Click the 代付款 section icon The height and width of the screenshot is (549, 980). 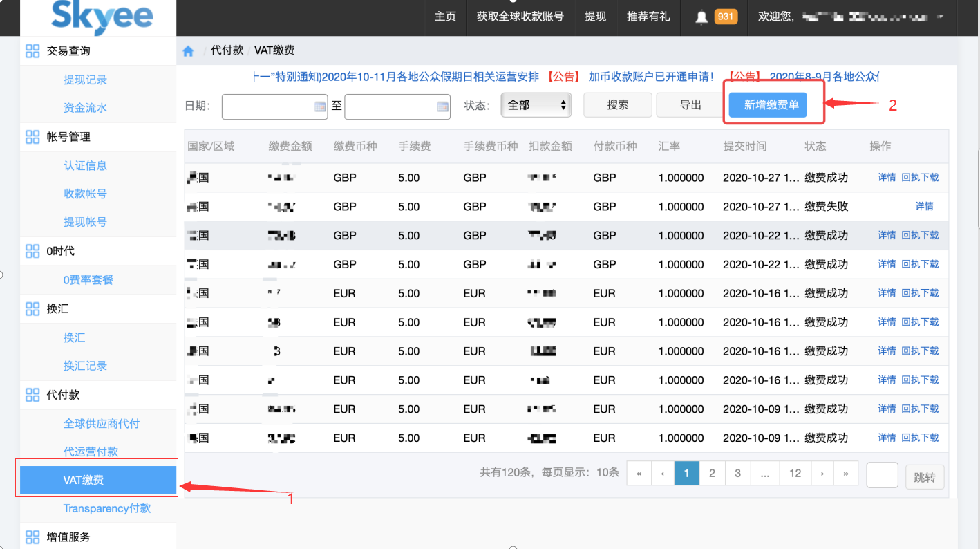[x=32, y=395]
